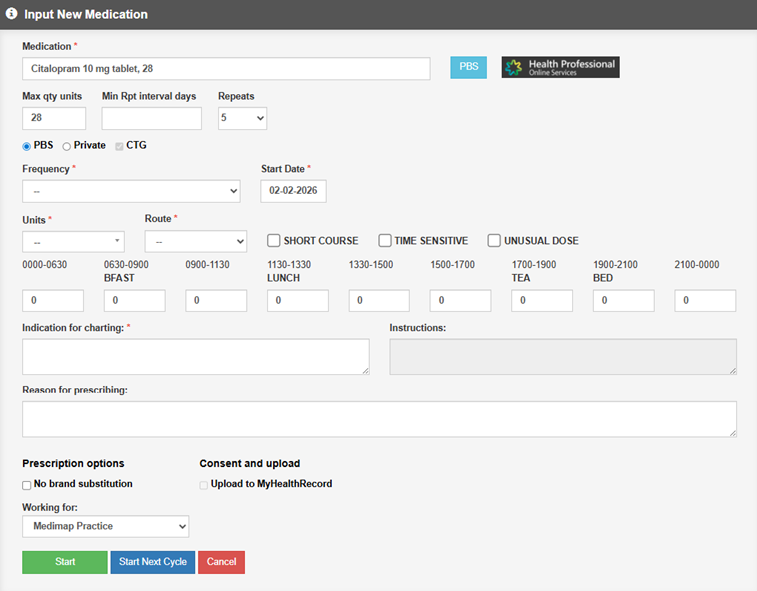Enable the SHORT COURSE checkbox
Viewport: 757px width, 591px height.
[x=274, y=241]
